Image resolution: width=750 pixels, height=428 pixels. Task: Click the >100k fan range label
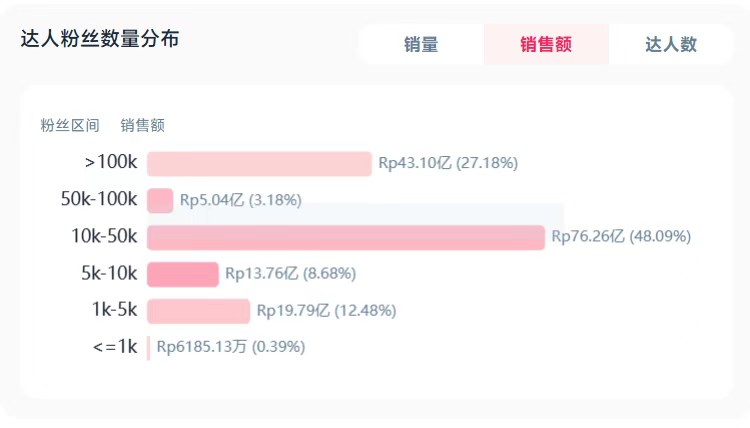pyautogui.click(x=111, y=163)
